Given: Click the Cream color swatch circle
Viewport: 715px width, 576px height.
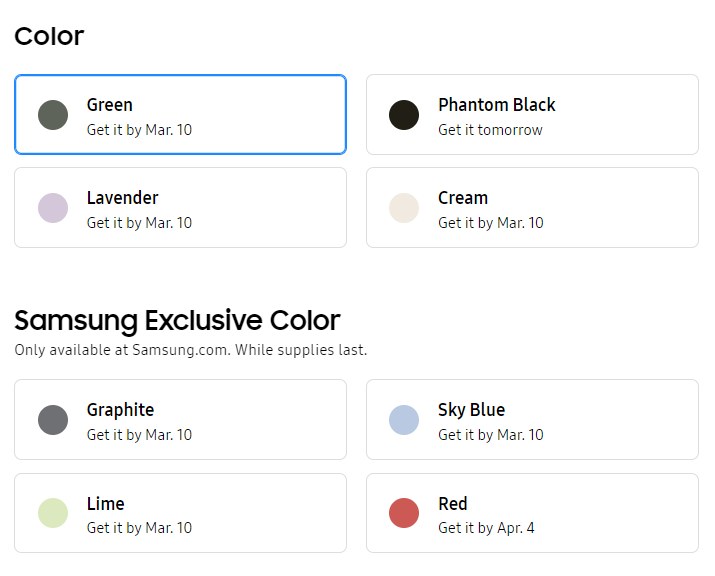Looking at the screenshot, I should pos(404,208).
